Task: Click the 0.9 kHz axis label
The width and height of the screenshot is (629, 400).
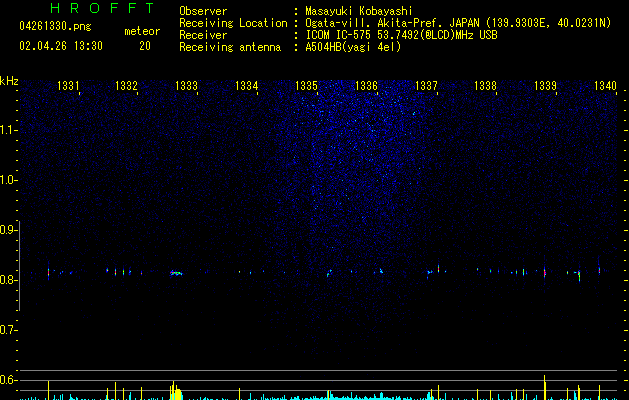Action: (8, 230)
